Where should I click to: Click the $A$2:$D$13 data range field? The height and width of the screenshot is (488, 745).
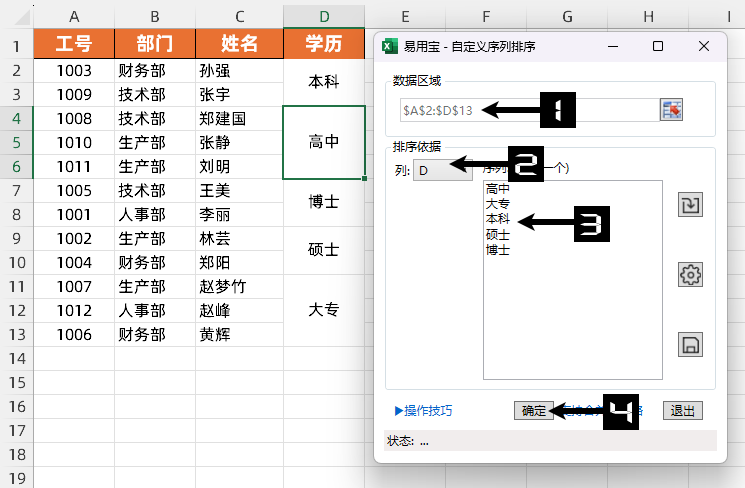[530, 110]
